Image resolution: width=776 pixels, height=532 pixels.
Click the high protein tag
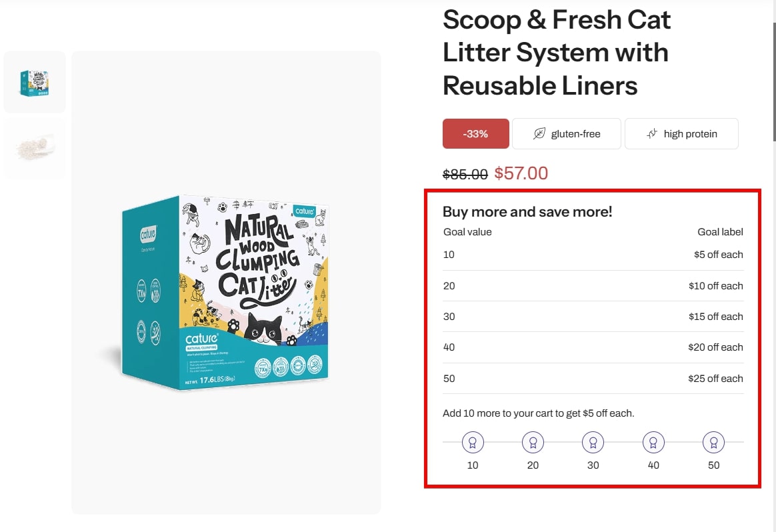click(681, 133)
